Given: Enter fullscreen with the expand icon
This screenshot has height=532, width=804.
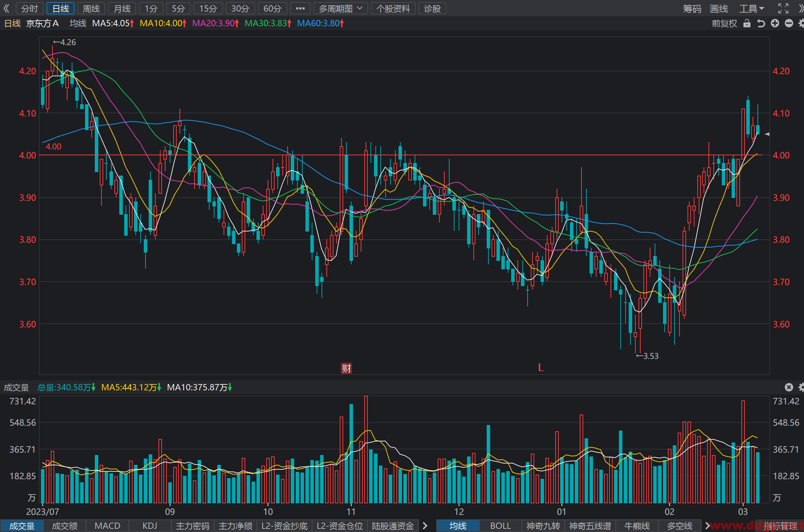Looking at the screenshot, I should coord(783,8).
